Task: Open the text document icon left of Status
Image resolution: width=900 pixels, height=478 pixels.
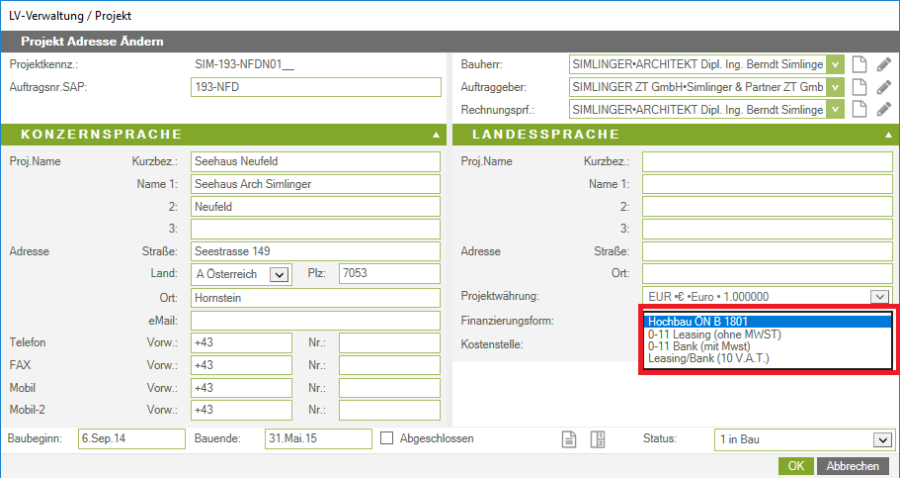Action: 569,439
